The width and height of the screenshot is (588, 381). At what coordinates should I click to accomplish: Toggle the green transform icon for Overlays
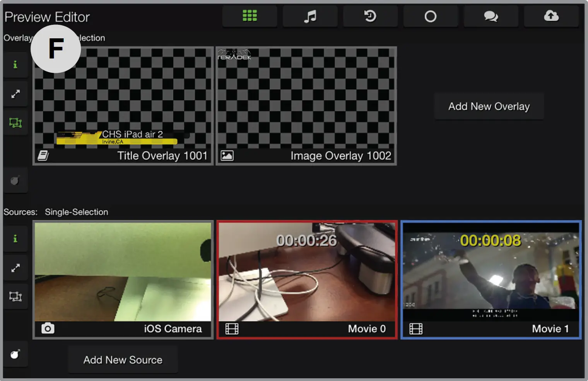pyautogui.click(x=15, y=123)
